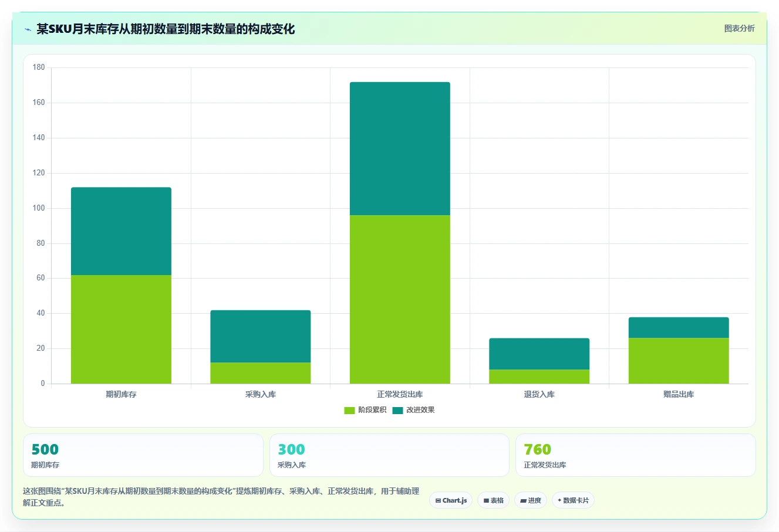Click the 图表分析 label in the header

coord(739,28)
